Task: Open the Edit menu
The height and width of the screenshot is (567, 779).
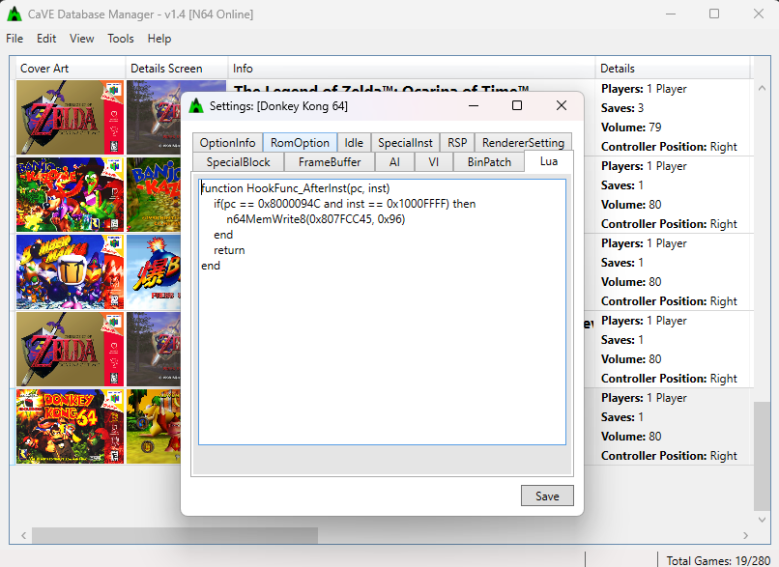Action: pyautogui.click(x=46, y=38)
